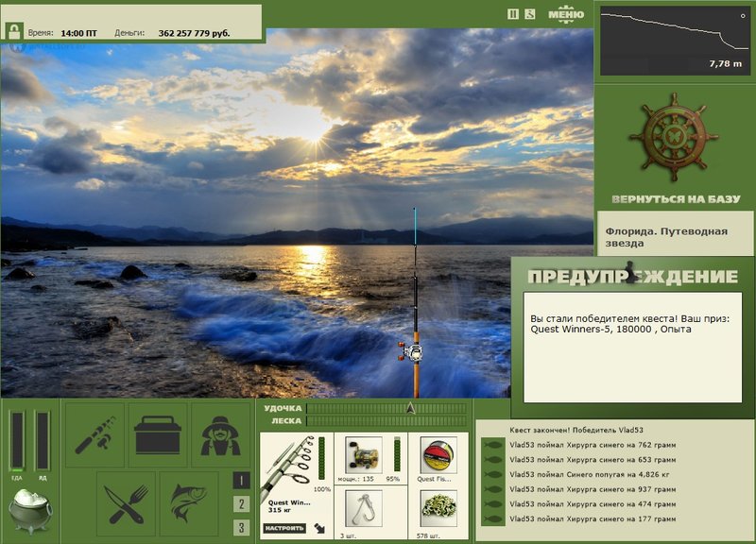
Task: Open the fishing rod tackle icon
Action: click(95, 435)
